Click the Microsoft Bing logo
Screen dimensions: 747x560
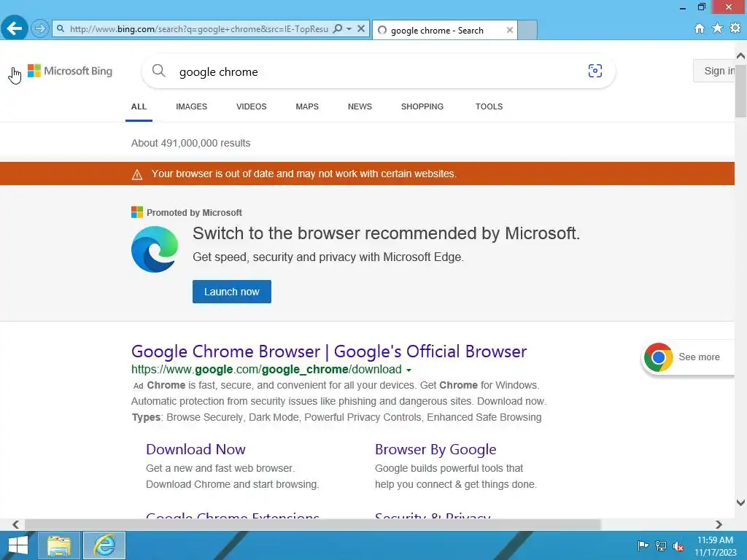coord(70,71)
